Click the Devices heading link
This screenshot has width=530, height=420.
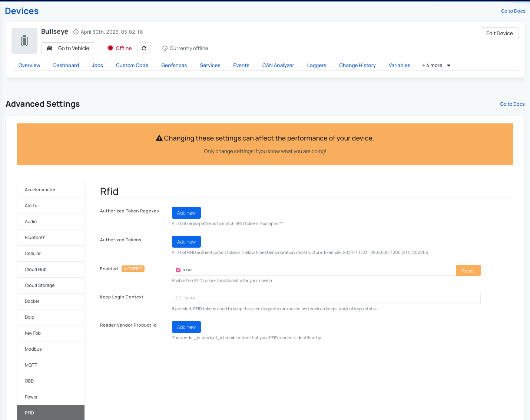[x=22, y=11]
